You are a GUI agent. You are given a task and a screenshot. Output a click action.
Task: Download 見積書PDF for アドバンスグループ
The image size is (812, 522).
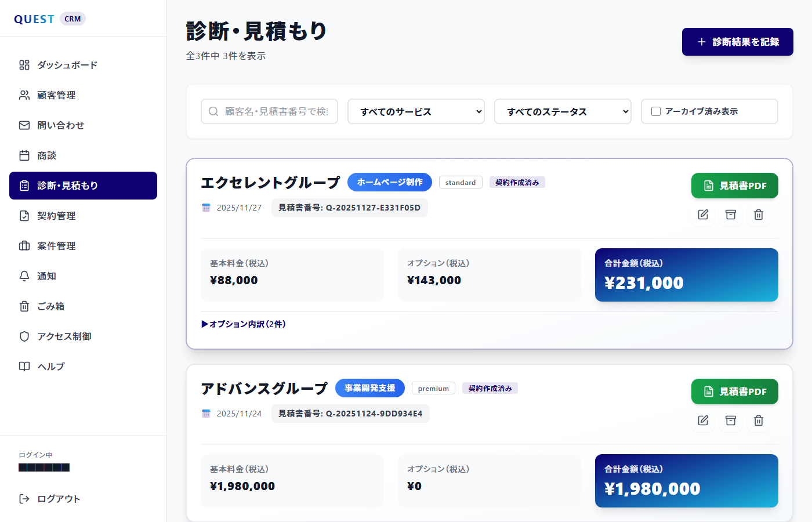pos(734,391)
